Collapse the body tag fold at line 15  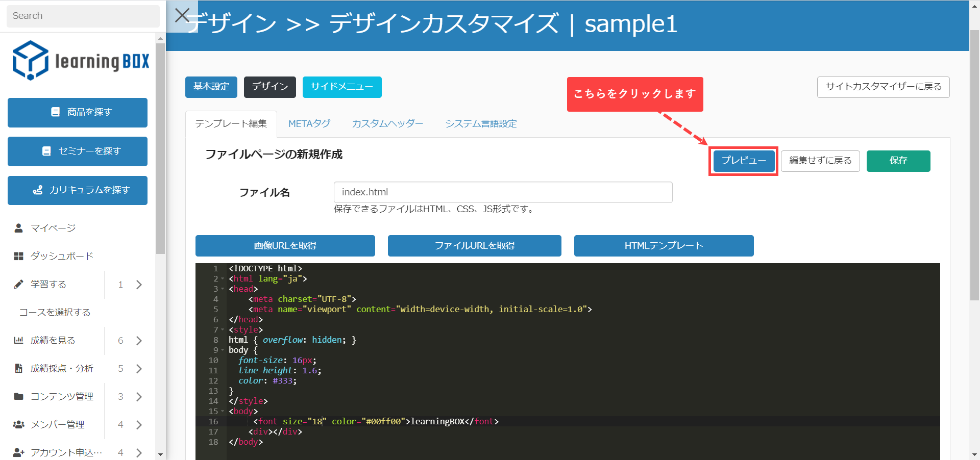click(x=223, y=412)
